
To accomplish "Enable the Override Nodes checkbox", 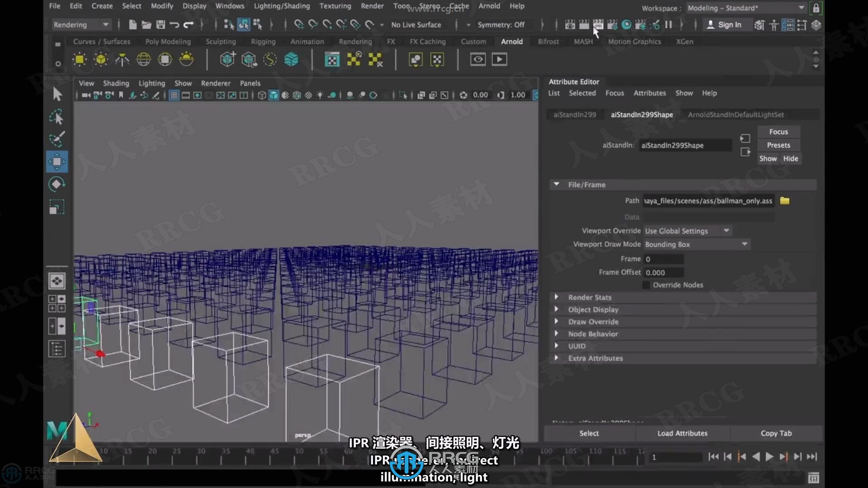I will [646, 285].
